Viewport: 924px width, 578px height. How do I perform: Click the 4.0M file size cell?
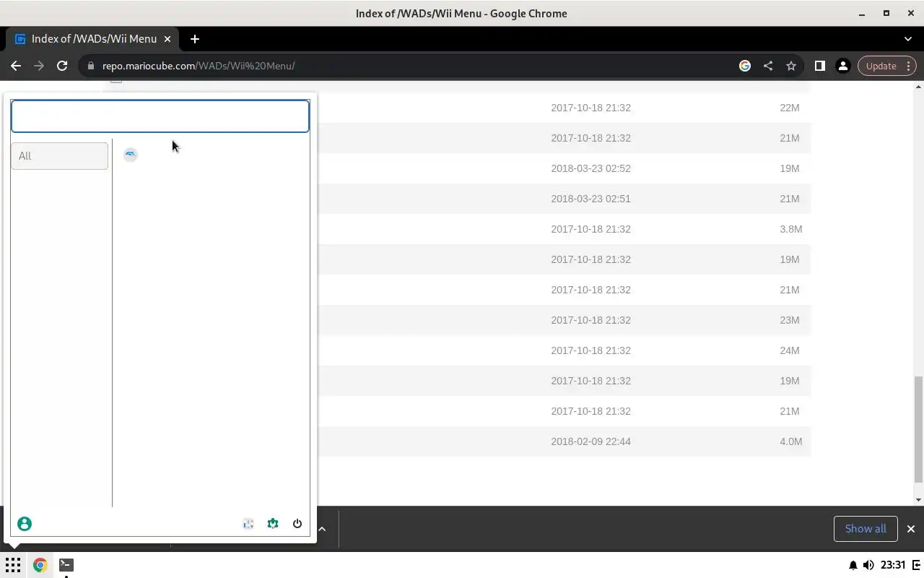(791, 441)
